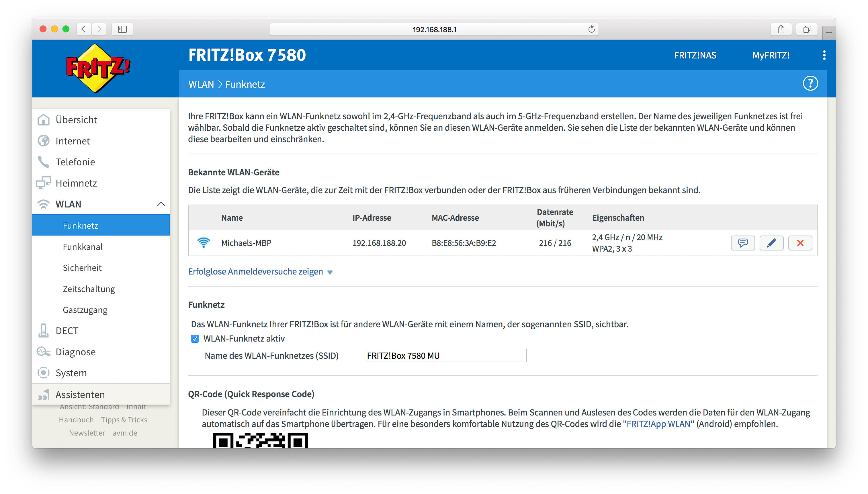The image size is (868, 494).
Task: Click the WLAN breadcrumb link
Action: pos(201,84)
